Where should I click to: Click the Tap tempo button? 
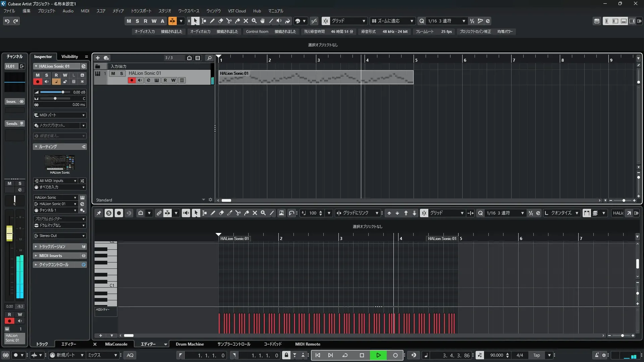[536, 355]
